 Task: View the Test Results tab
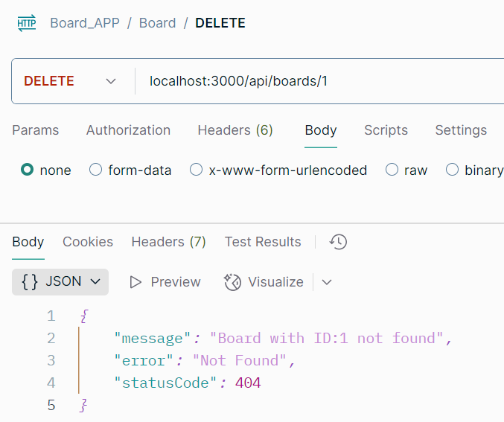tap(263, 242)
